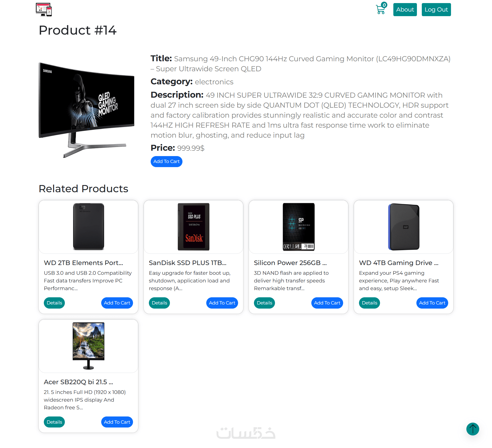Add WD 2TB Elements to cart
Viewport: 492px width, 448px height.
117,303
